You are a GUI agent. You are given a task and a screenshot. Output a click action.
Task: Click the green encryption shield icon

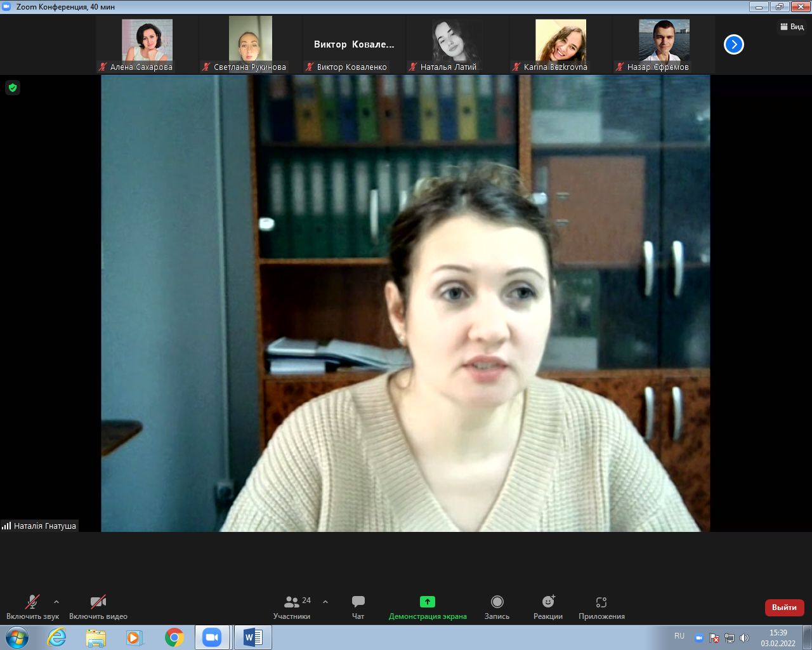pos(13,88)
